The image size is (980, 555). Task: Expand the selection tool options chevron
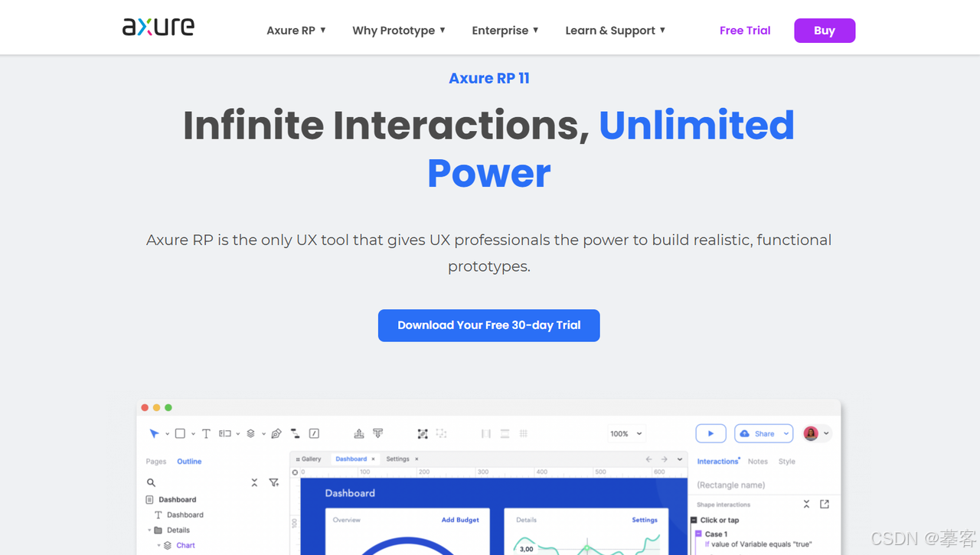[x=167, y=434]
